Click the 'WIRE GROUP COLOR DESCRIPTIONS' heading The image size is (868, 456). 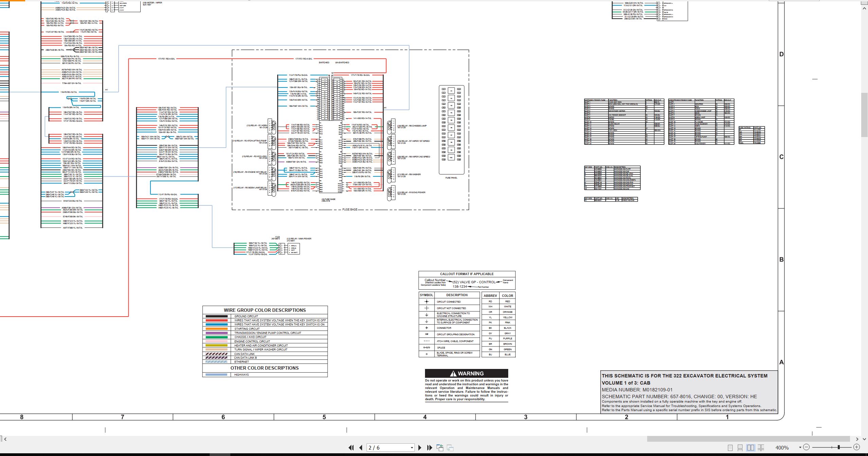(265, 310)
